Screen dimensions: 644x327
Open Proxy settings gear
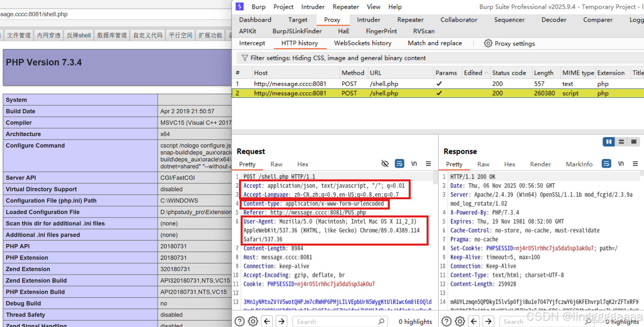tap(488, 43)
